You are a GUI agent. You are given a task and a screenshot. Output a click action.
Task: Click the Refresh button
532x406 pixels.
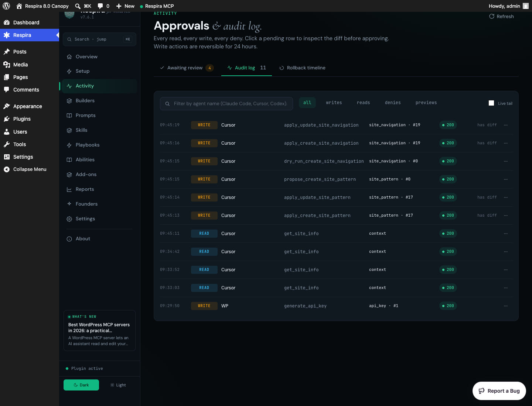click(501, 17)
